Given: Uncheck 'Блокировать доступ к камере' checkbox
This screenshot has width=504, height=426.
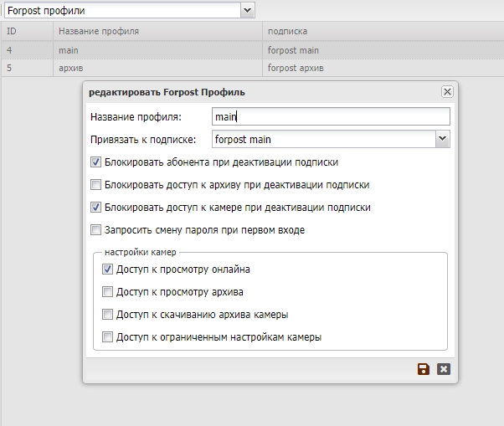Looking at the screenshot, I should [95, 208].
